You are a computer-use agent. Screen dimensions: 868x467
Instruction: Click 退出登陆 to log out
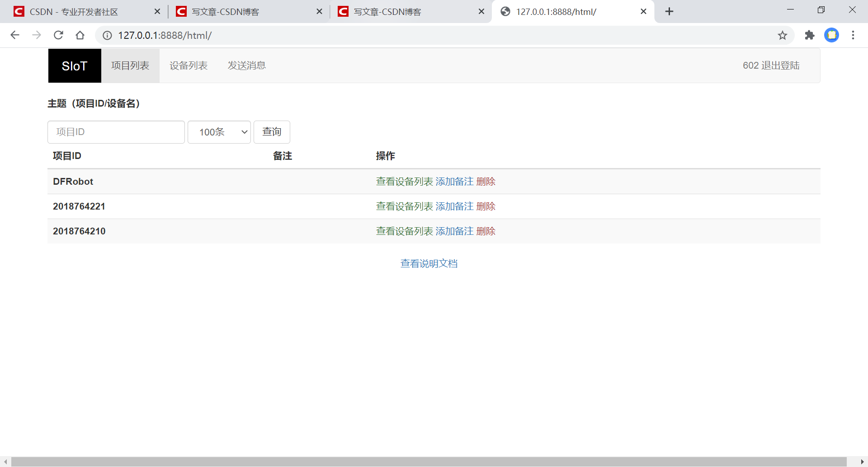click(x=781, y=65)
